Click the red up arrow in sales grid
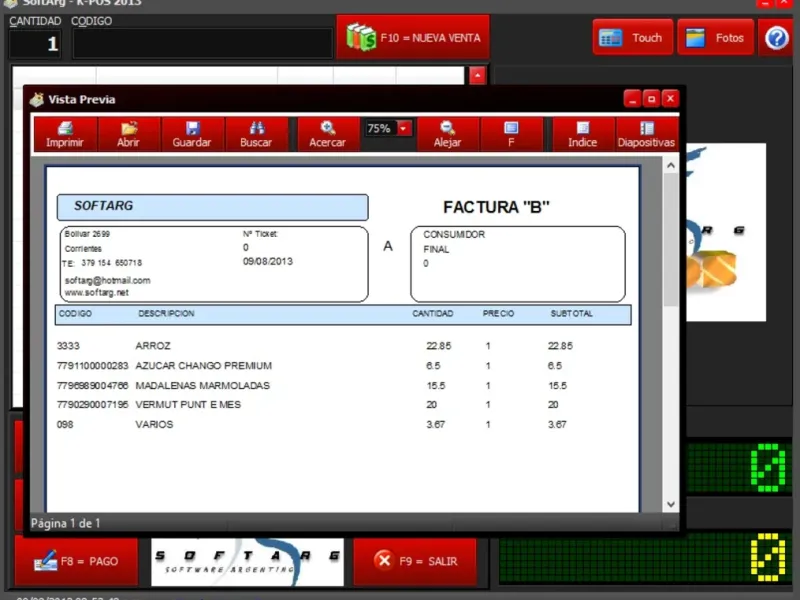The image size is (800, 600). click(478, 76)
